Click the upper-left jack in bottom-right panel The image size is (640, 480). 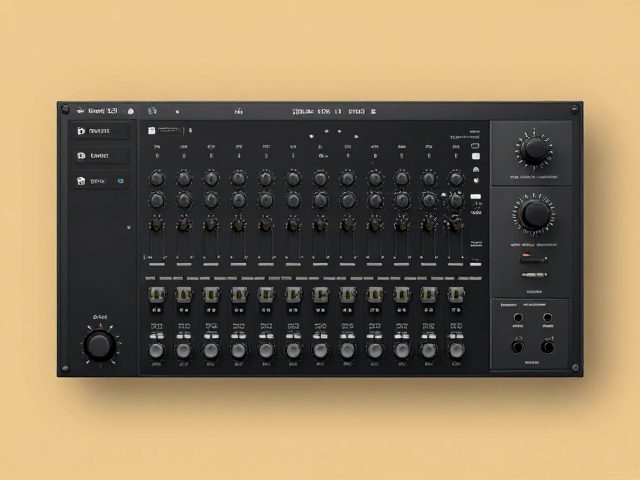(x=518, y=317)
